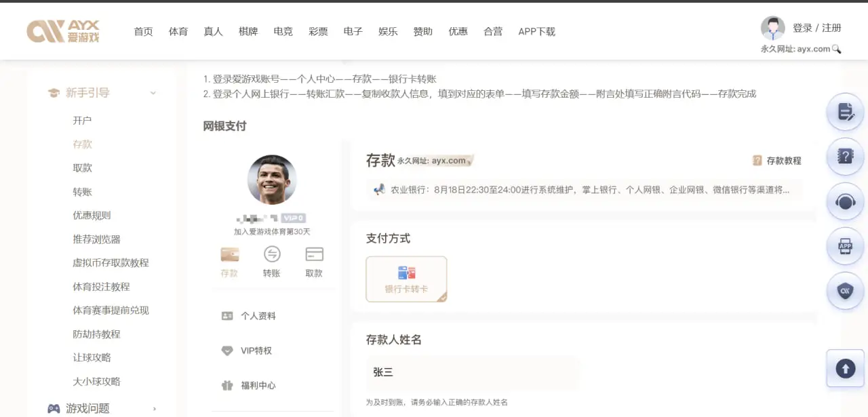Click the transfer (转账) circular arrows icon

point(271,255)
